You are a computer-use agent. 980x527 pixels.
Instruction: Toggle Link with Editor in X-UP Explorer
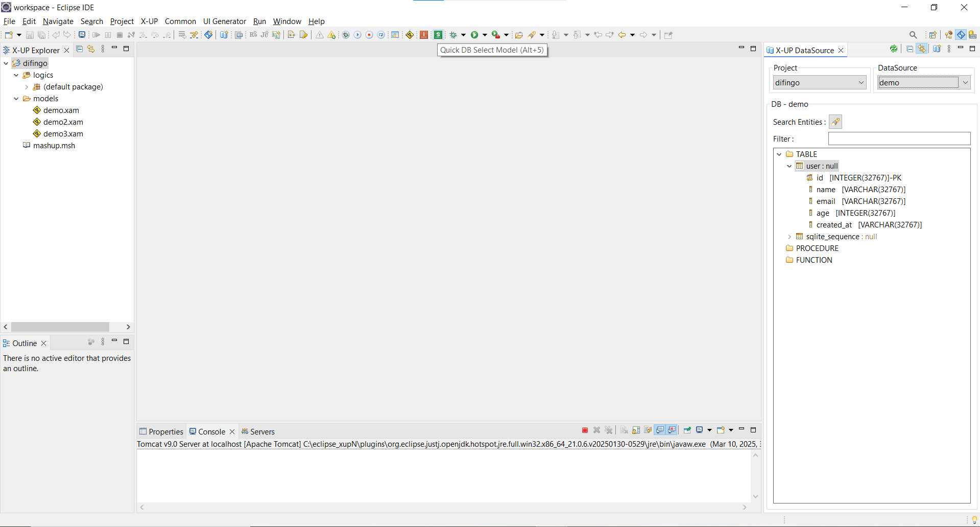91,49
